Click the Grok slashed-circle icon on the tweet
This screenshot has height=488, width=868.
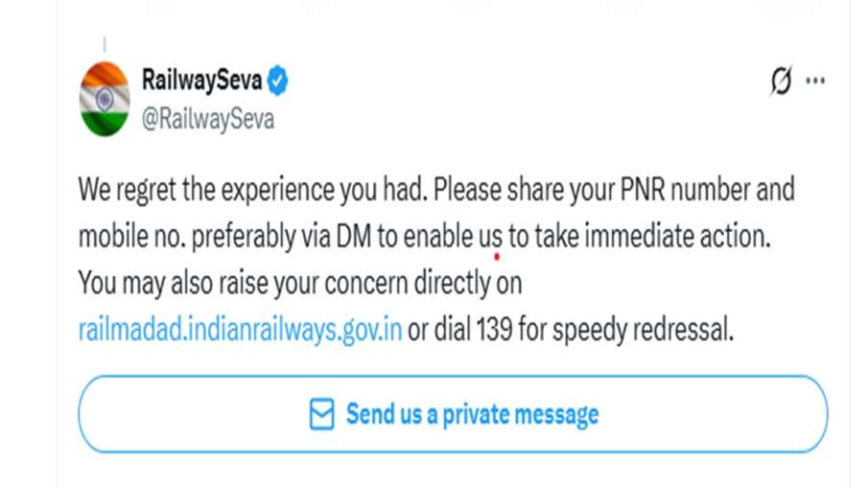point(781,81)
